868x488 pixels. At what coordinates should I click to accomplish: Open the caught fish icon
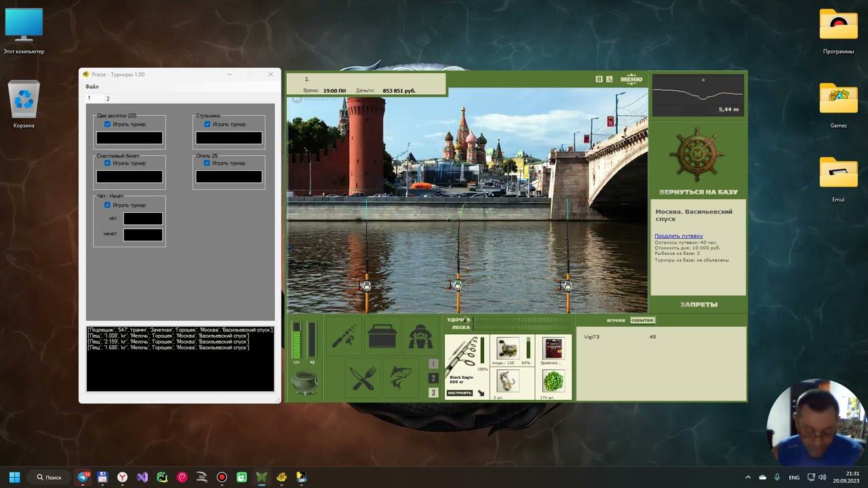coord(401,378)
